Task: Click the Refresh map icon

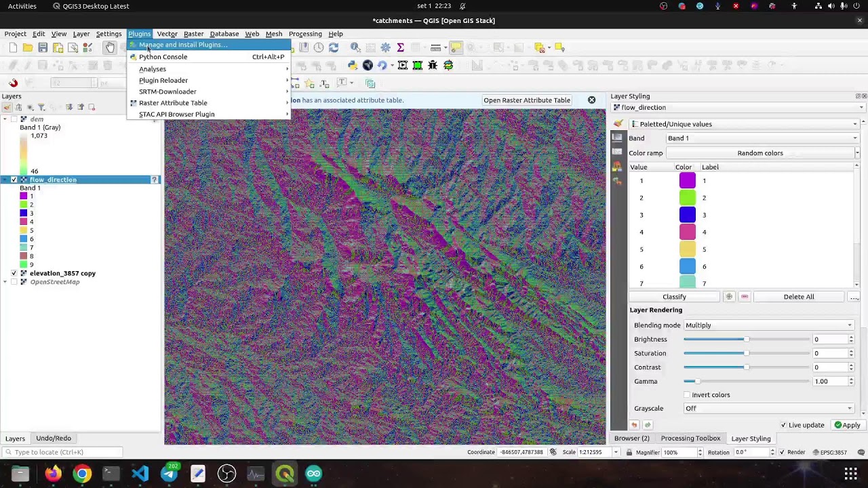Action: point(334,47)
